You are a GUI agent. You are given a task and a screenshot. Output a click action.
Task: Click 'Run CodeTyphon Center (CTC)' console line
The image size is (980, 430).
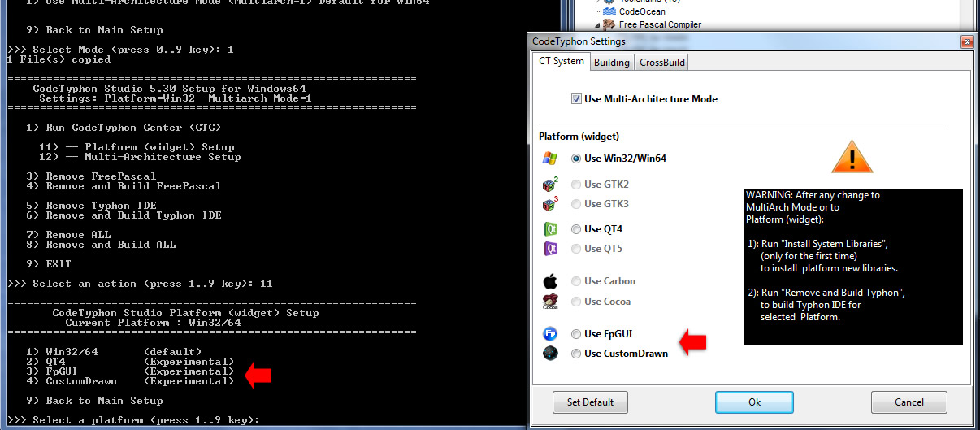pos(123,128)
